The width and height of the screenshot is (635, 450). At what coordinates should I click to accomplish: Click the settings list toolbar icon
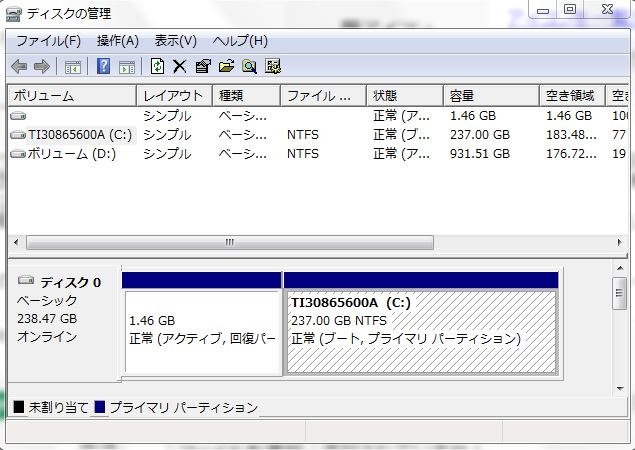[273, 66]
